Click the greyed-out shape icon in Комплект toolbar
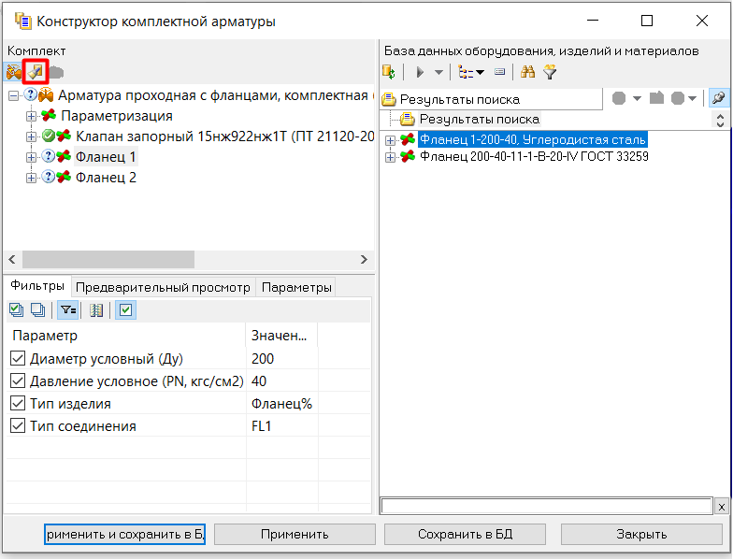Screen dimensions: 733x560 click(x=56, y=73)
